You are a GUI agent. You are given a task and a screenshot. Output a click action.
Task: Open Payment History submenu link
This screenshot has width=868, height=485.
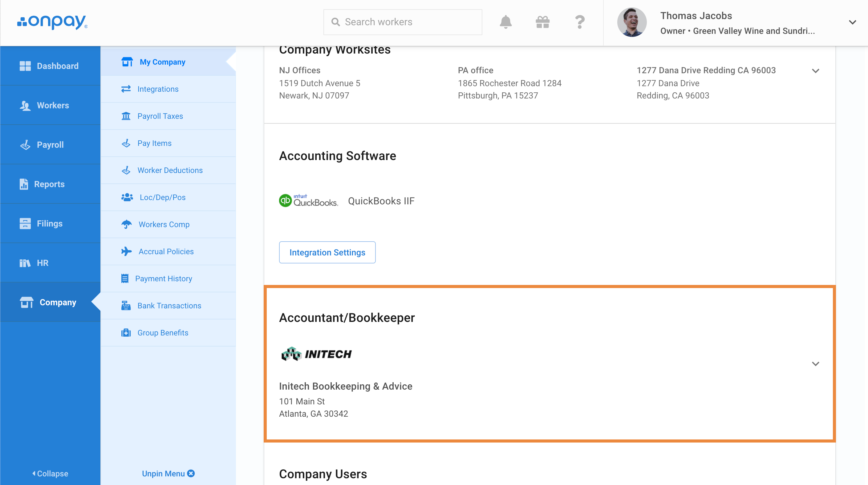[x=168, y=278]
